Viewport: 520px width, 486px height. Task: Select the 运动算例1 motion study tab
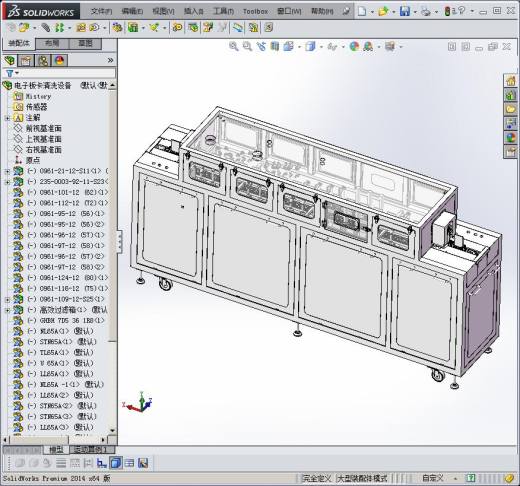[x=91, y=450]
